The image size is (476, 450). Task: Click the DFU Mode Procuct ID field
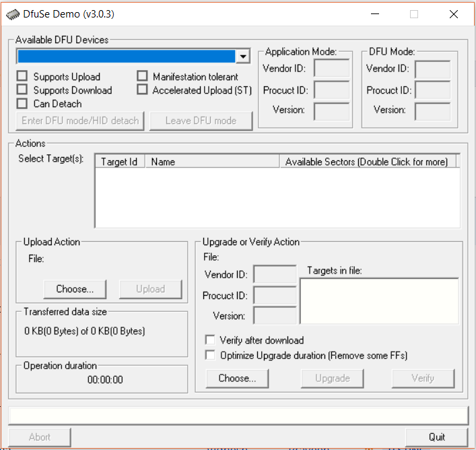point(433,90)
